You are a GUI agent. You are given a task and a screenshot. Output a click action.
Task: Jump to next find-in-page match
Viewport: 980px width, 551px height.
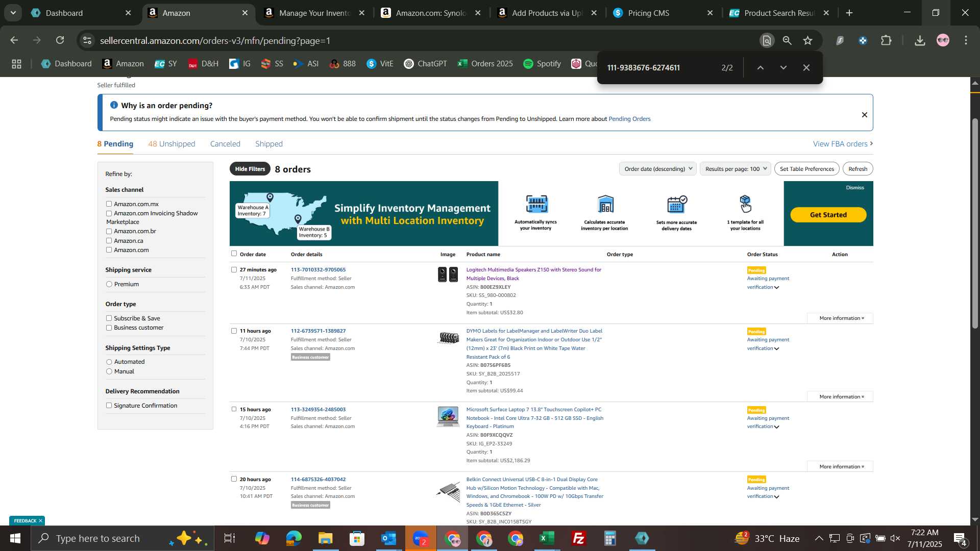coord(783,67)
